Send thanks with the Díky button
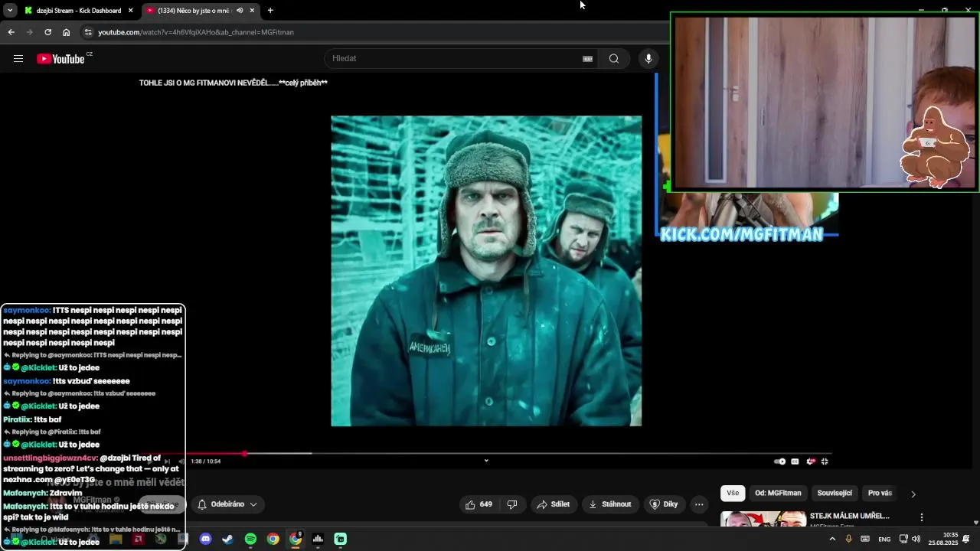Image resolution: width=980 pixels, height=551 pixels. 664,504
